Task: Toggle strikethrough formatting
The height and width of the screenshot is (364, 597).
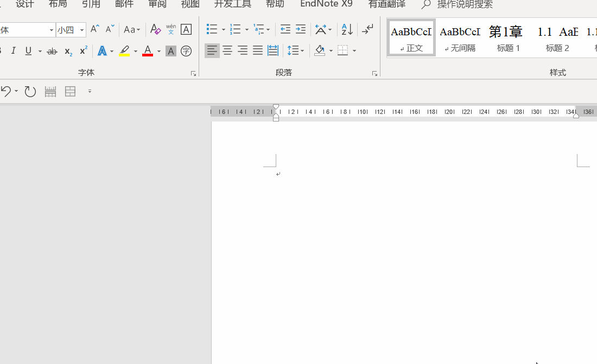Action: 52,51
